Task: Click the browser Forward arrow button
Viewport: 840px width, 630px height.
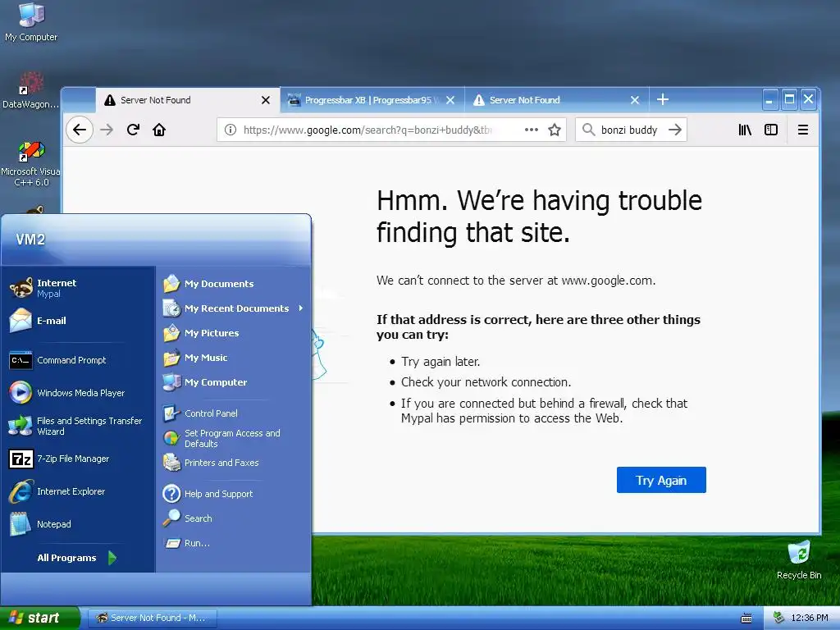Action: (107, 130)
